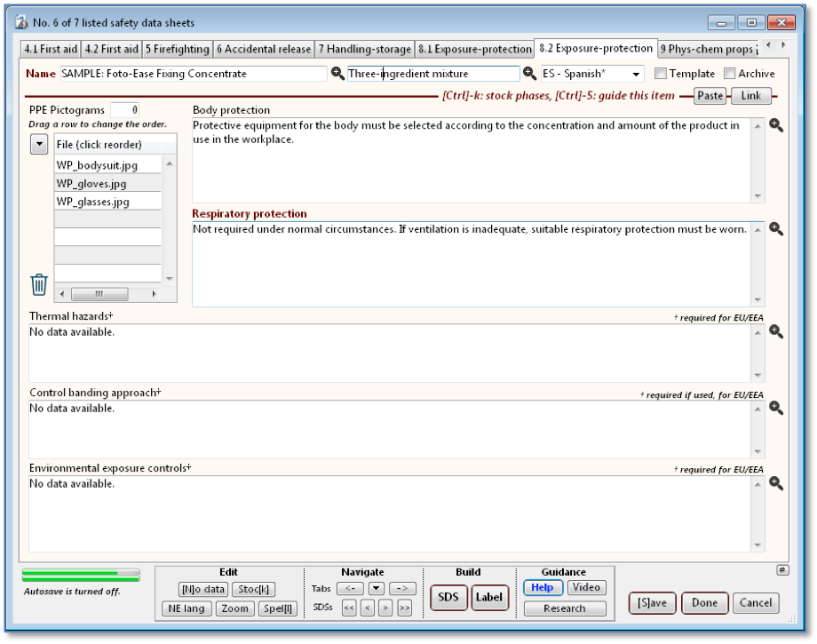Click the Cancel button
Screen dimensions: 817x644
[x=756, y=603]
